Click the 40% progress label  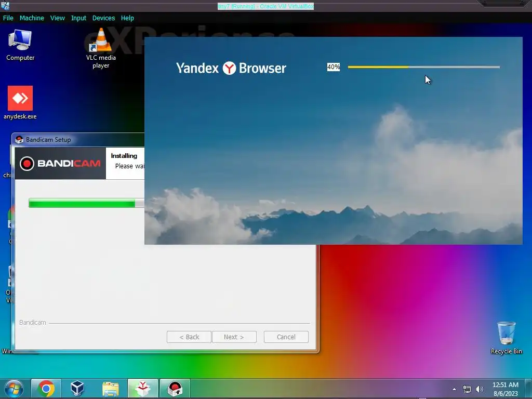coord(333,67)
